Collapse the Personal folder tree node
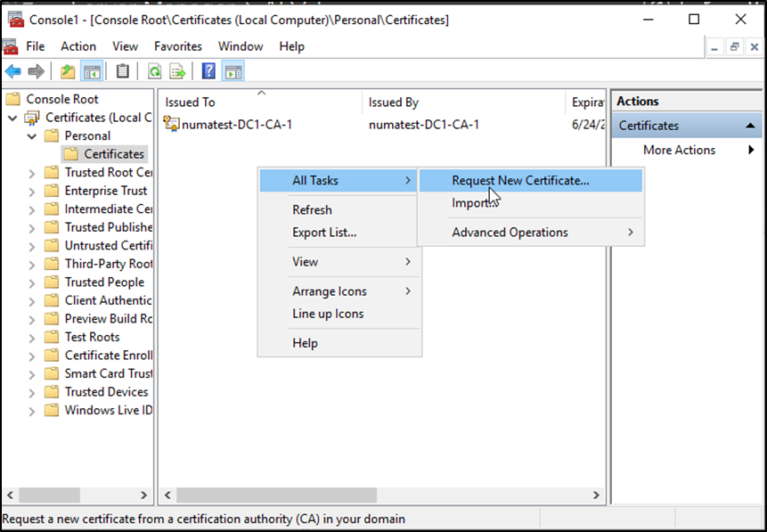Screen dimensions: 767x532 pyautogui.click(x=33, y=136)
